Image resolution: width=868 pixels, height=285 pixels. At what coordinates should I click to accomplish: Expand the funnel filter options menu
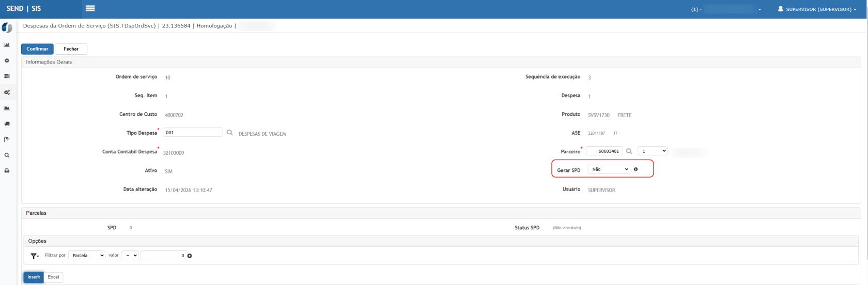(35, 256)
